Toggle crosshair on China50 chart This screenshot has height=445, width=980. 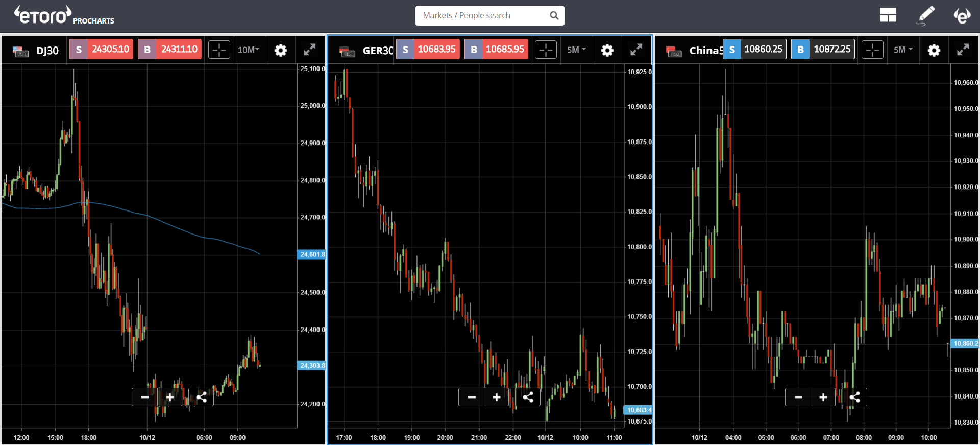872,50
